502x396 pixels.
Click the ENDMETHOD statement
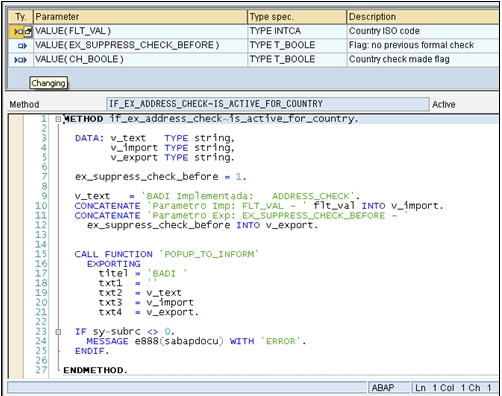[95, 370]
